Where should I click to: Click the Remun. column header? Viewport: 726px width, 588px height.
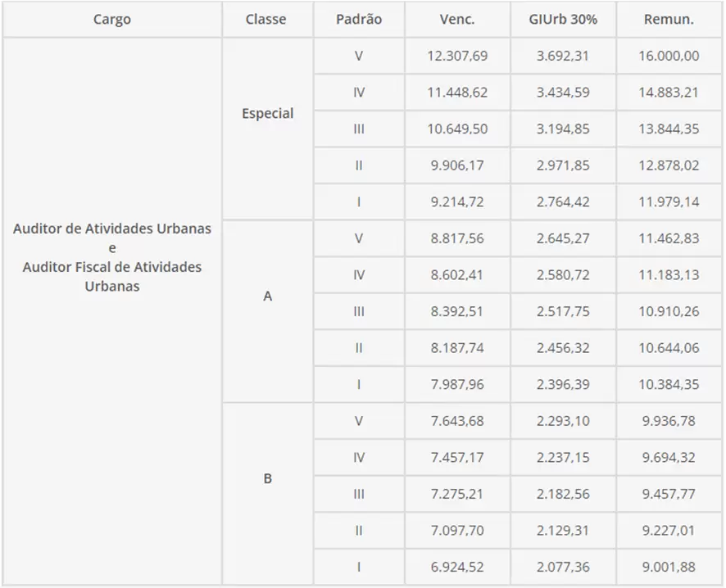tap(669, 20)
